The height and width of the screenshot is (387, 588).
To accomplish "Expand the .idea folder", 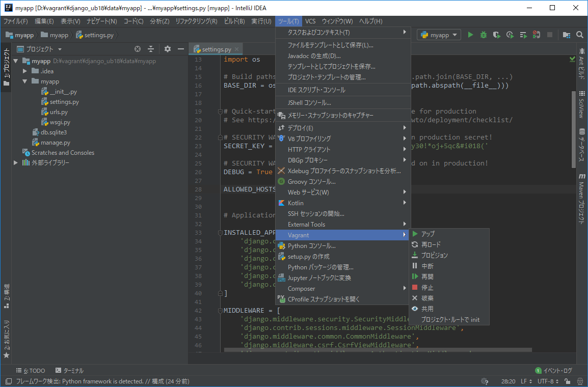I will coord(25,71).
